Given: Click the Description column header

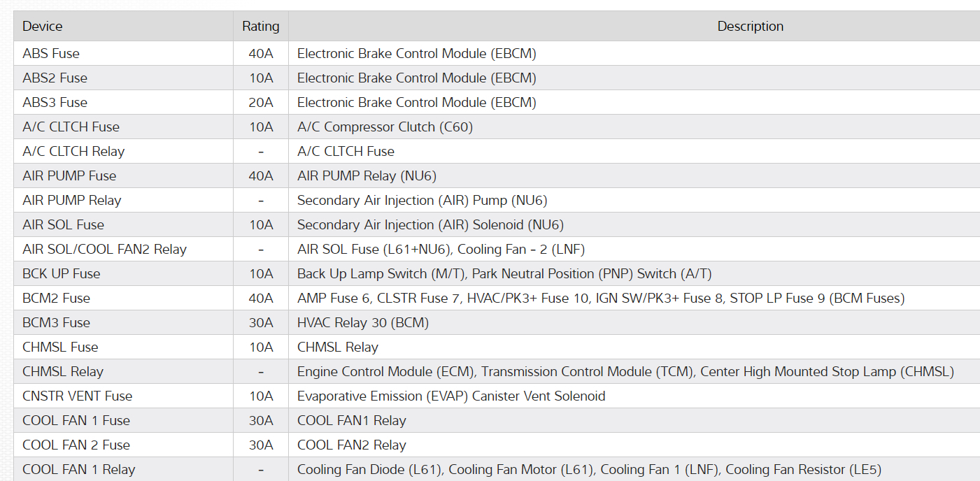Looking at the screenshot, I should [750, 27].
